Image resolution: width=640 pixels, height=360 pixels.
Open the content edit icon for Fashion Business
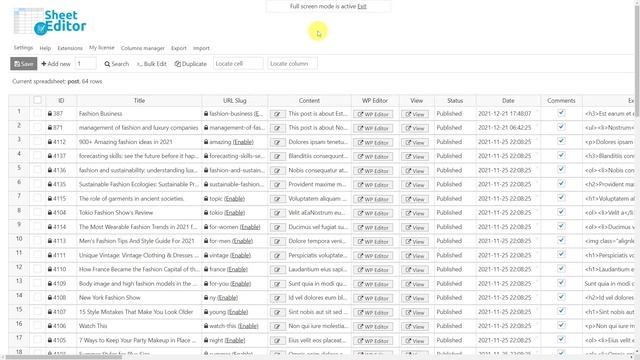[277, 114]
